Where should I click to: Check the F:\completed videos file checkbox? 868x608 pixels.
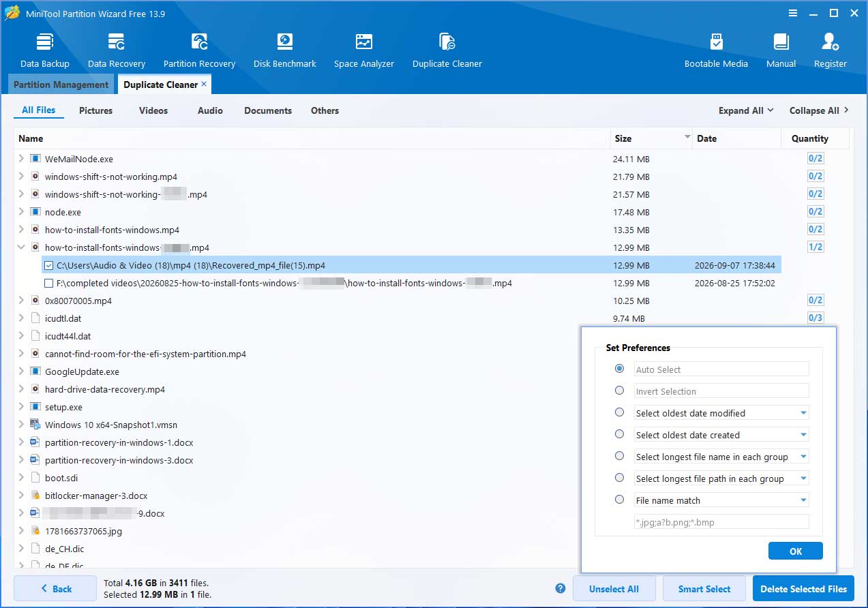pos(48,283)
